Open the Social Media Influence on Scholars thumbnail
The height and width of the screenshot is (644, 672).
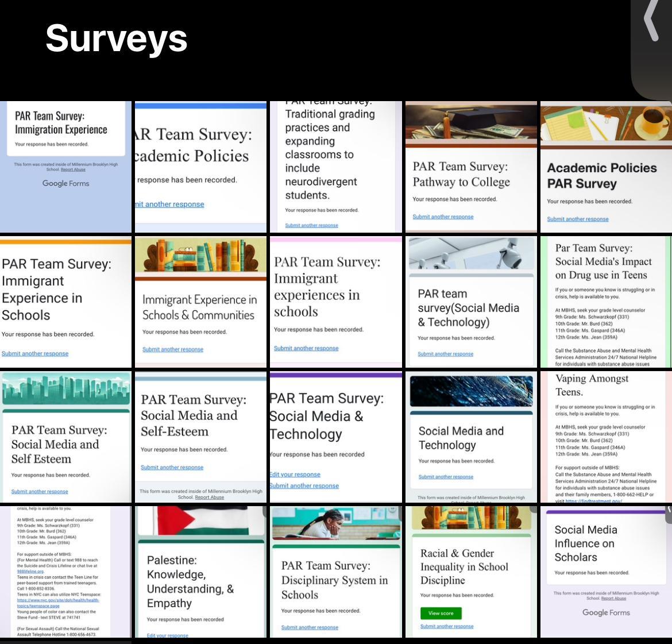coord(606,572)
